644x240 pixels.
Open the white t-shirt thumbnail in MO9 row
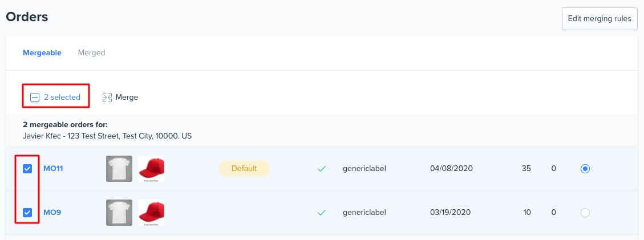click(x=119, y=213)
